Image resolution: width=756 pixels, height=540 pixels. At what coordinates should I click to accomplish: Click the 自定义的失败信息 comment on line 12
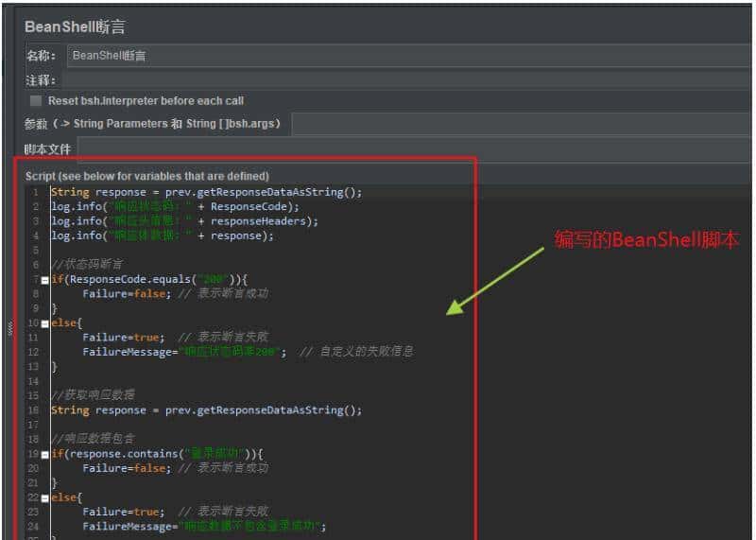(x=356, y=351)
